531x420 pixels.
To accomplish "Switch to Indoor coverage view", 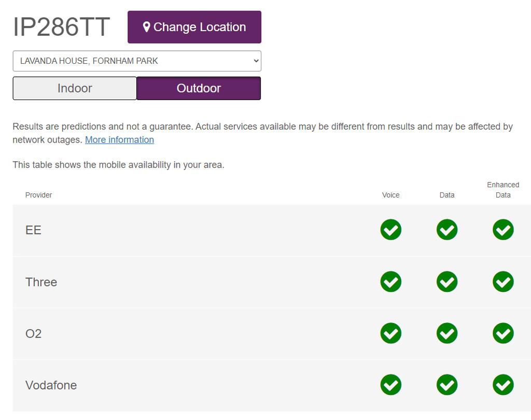I will [x=75, y=88].
